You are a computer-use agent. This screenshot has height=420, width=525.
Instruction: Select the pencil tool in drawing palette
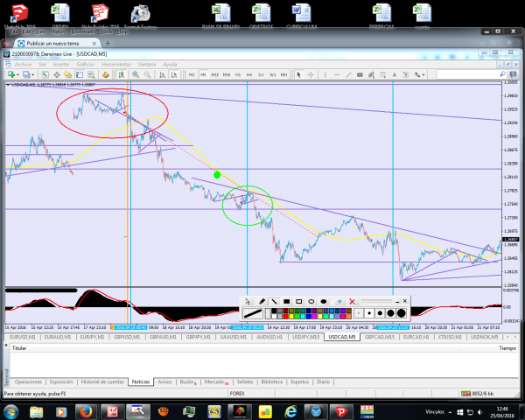[x=262, y=301]
